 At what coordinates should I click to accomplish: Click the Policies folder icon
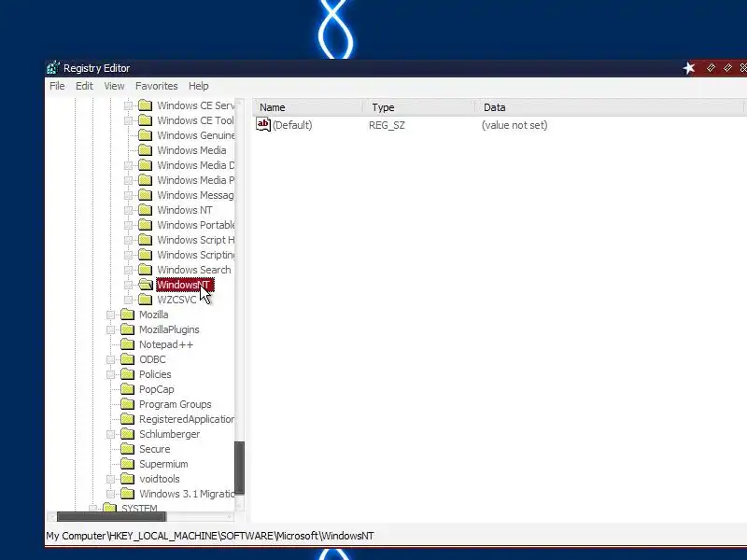[127, 374]
